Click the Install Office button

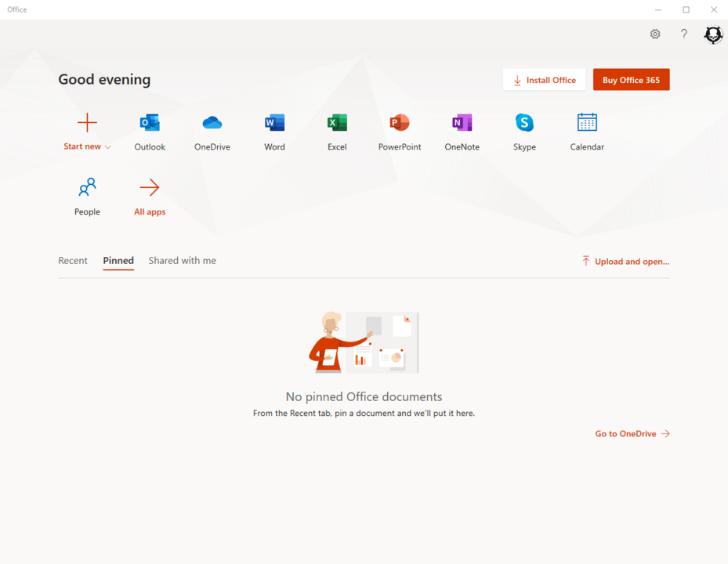pos(544,80)
